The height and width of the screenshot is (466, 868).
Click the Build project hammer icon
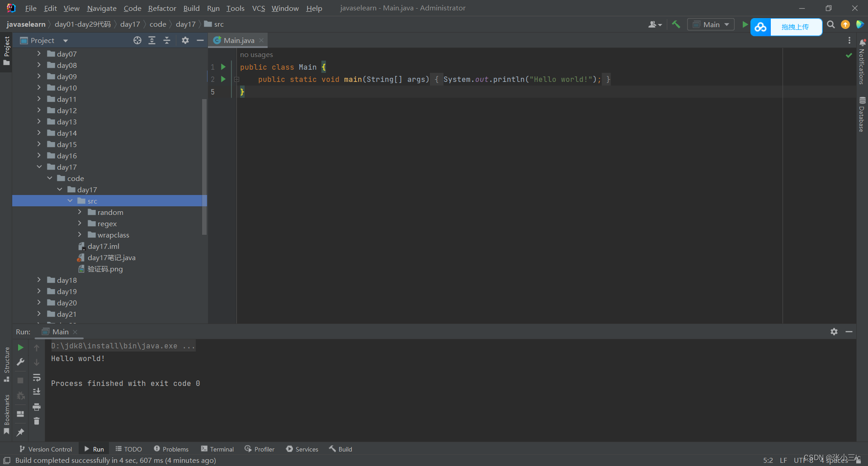[x=676, y=24]
